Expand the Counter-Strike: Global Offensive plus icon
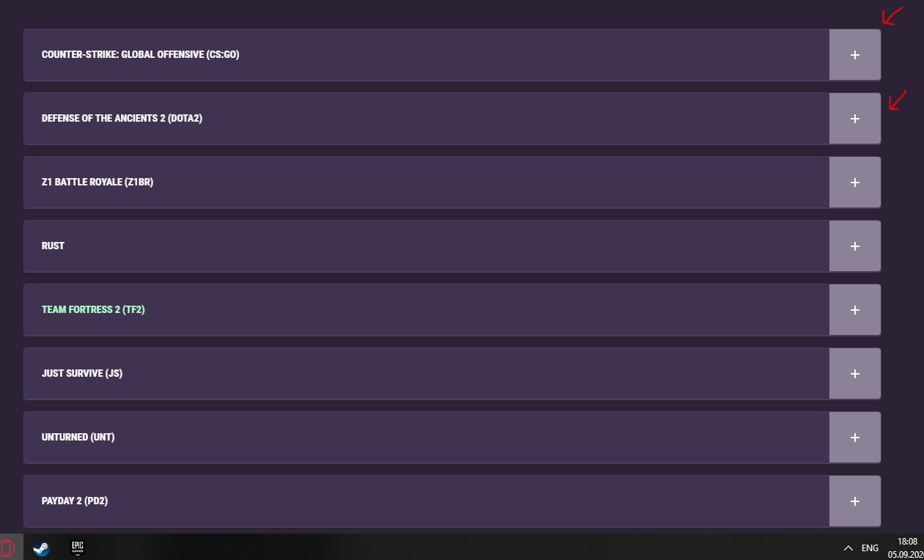924x560 pixels. pyautogui.click(x=854, y=55)
